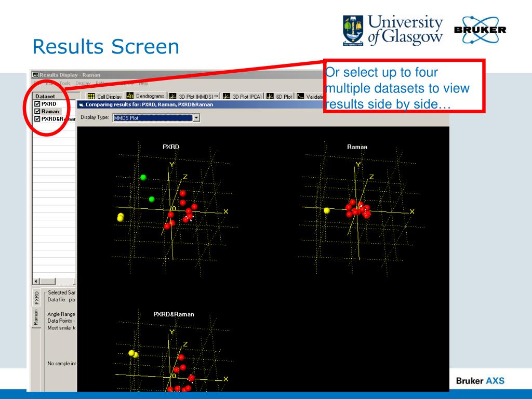Image resolution: width=532 pixels, height=399 pixels.
Task: Click the Dendrograms tab icon
Action: pyautogui.click(x=130, y=96)
